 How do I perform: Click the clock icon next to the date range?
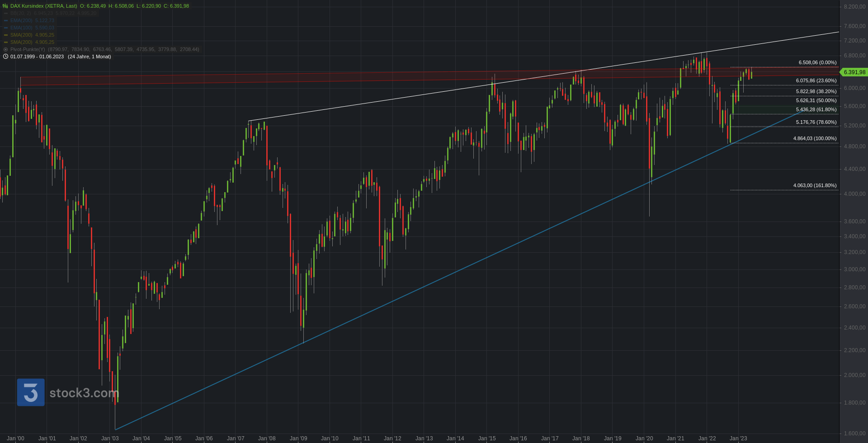(5, 57)
